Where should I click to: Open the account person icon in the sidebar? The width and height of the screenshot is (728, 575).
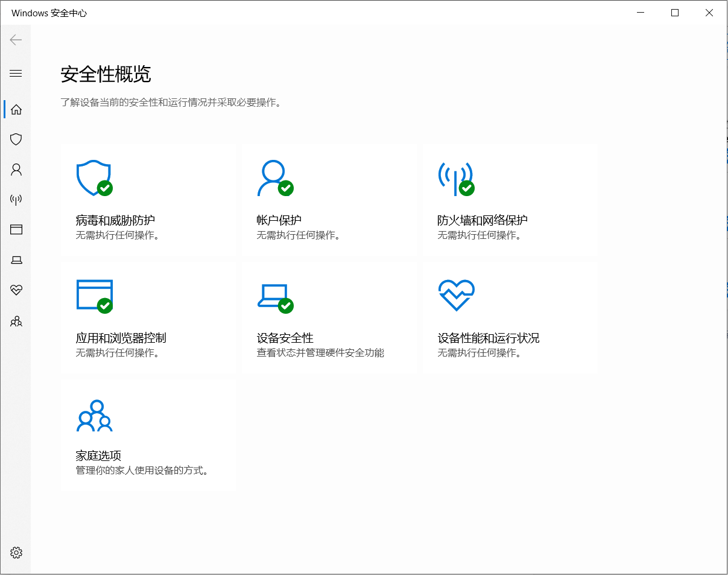16,170
